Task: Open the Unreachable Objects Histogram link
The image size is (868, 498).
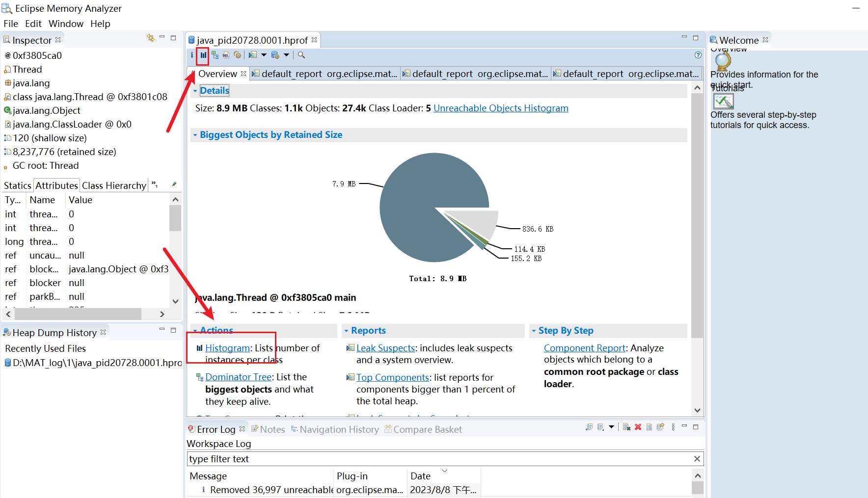Action: pos(500,108)
